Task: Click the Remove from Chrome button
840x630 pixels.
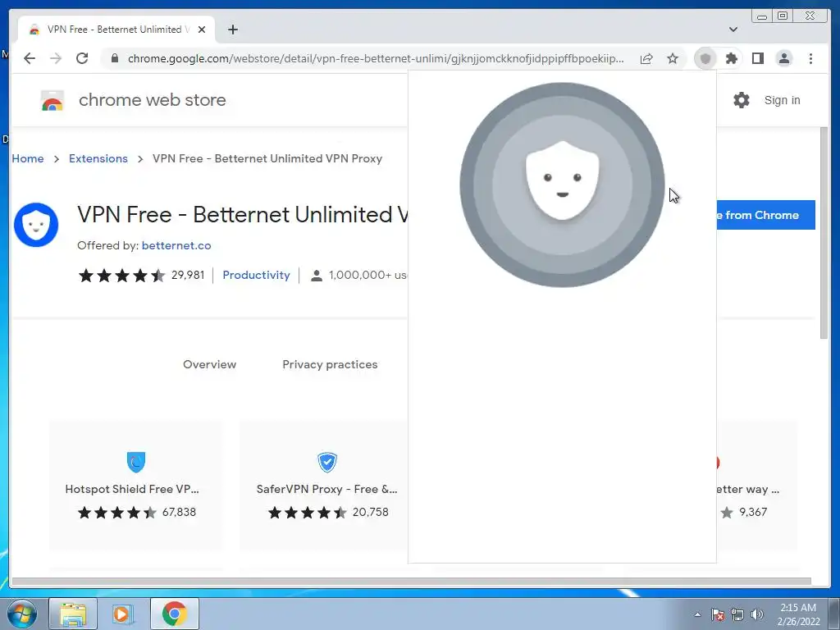Action: (x=766, y=215)
